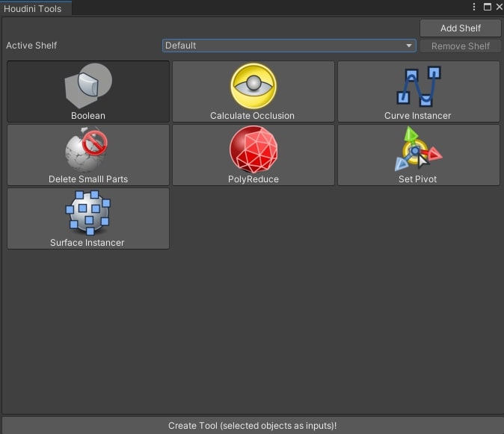
Task: Select the red PolyReduce sphere icon
Action: pos(253,149)
